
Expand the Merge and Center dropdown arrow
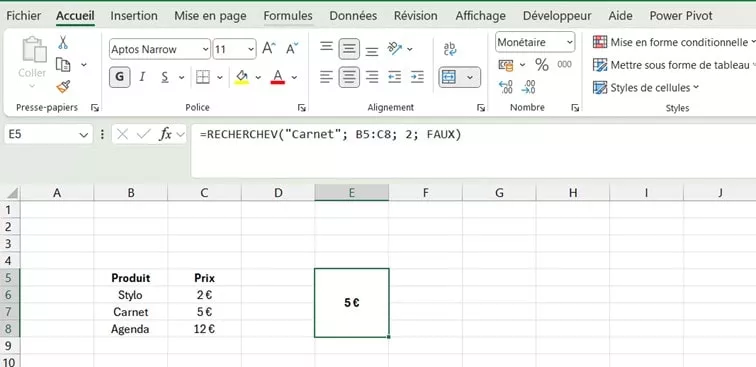click(470, 77)
